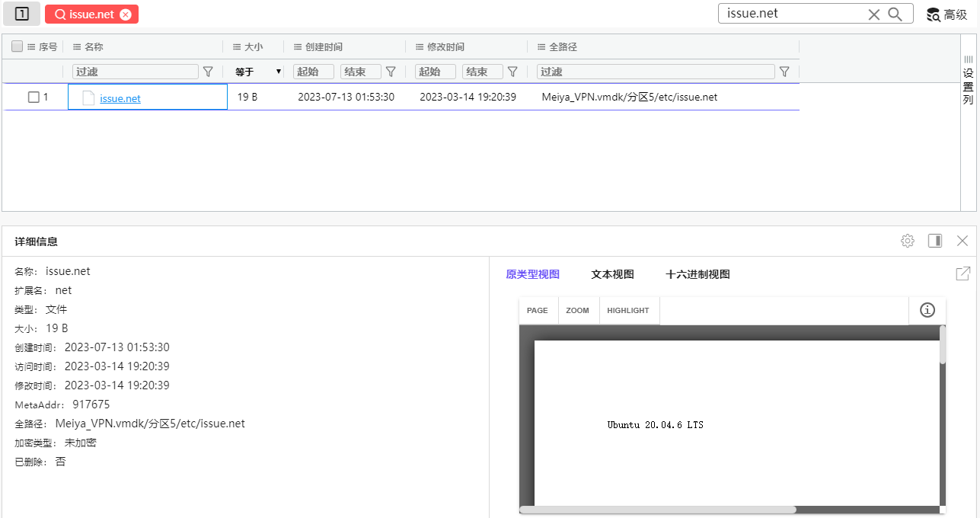The width and height of the screenshot is (980, 518).
Task: Toggle details panel split layout icon
Action: click(x=935, y=241)
